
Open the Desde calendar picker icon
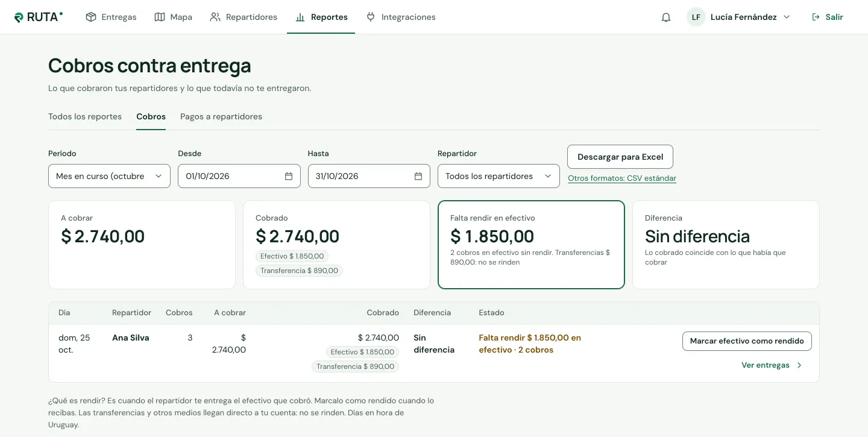coord(289,176)
